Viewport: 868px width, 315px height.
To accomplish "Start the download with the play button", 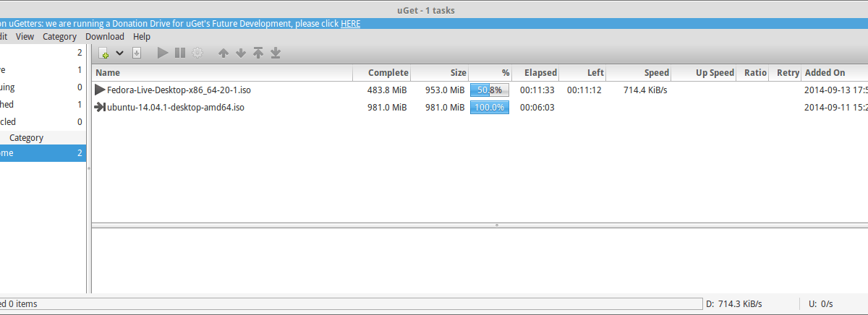I will (x=163, y=53).
